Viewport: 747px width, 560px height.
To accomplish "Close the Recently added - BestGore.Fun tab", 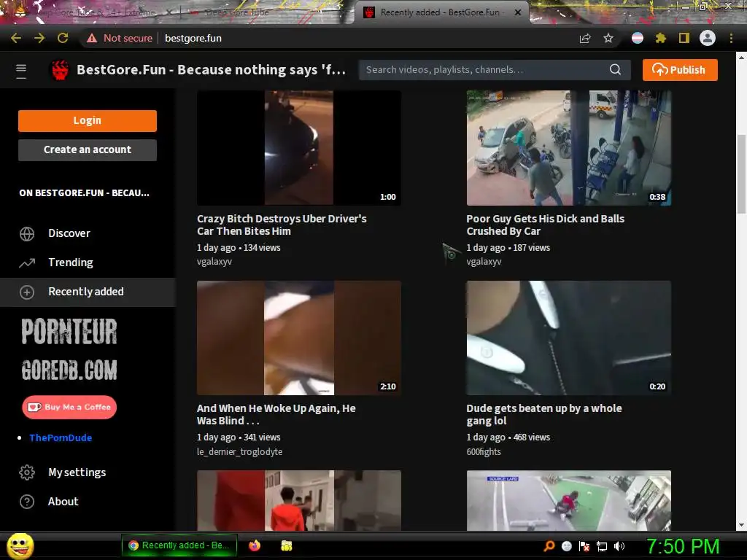I will tap(518, 12).
